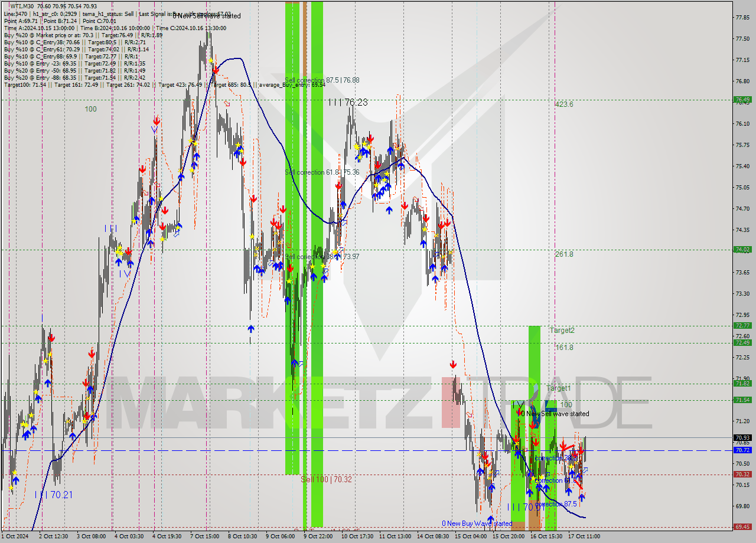
Task: Click the 77.85 value on price axis
Action: 742,17
